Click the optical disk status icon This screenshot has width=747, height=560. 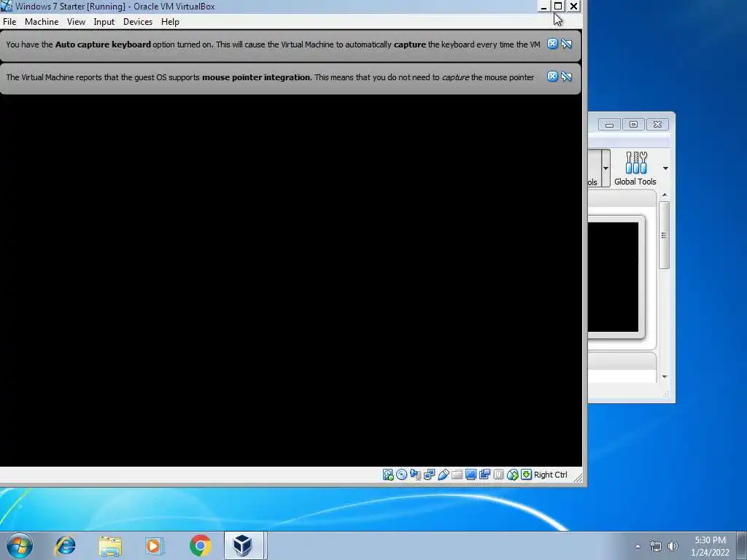pyautogui.click(x=402, y=474)
